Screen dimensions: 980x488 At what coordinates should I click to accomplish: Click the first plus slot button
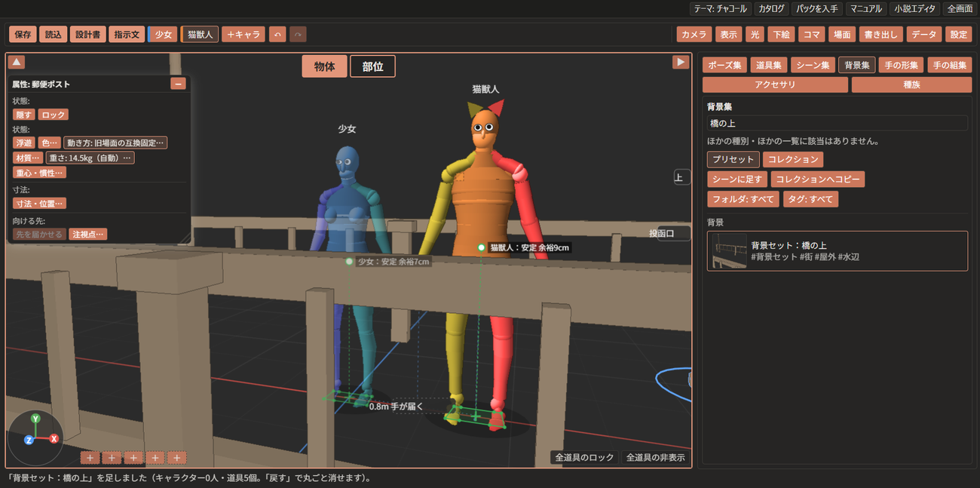90,457
